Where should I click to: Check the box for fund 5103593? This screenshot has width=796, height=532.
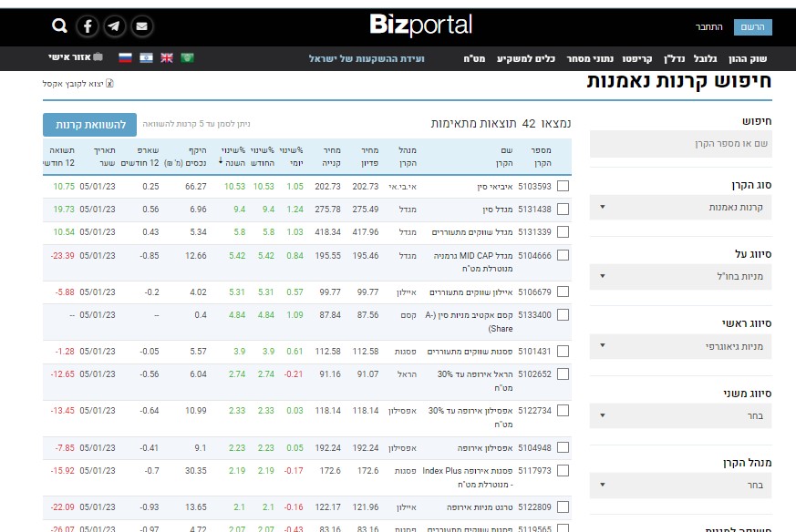563,186
